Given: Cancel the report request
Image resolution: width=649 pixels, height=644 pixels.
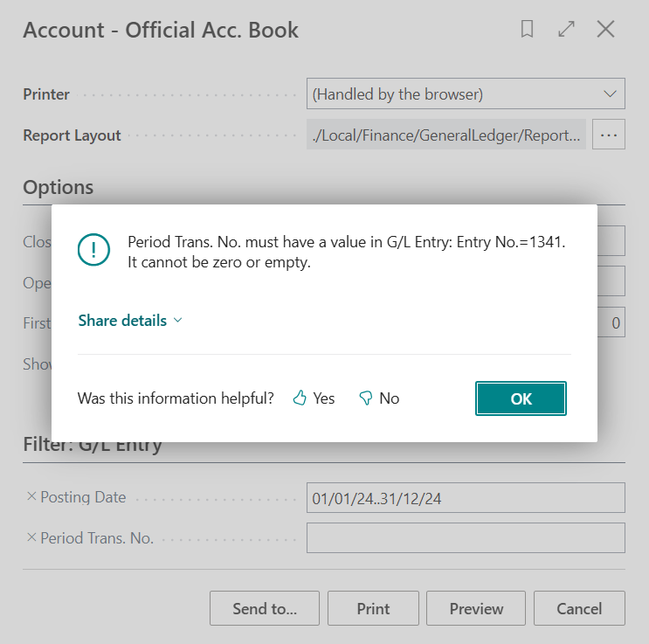Looking at the screenshot, I should click(x=579, y=608).
